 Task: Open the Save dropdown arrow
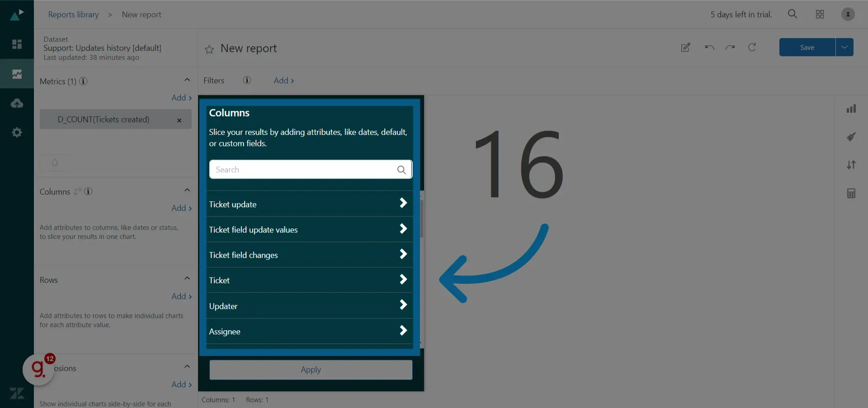[844, 47]
